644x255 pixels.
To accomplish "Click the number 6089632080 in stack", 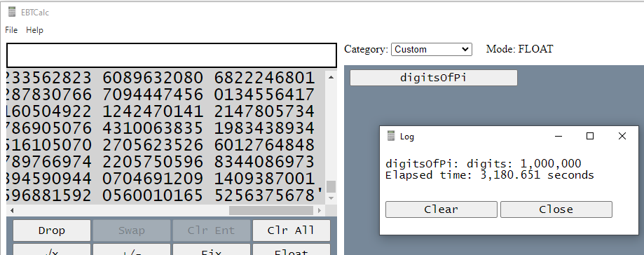I will click(x=153, y=78).
